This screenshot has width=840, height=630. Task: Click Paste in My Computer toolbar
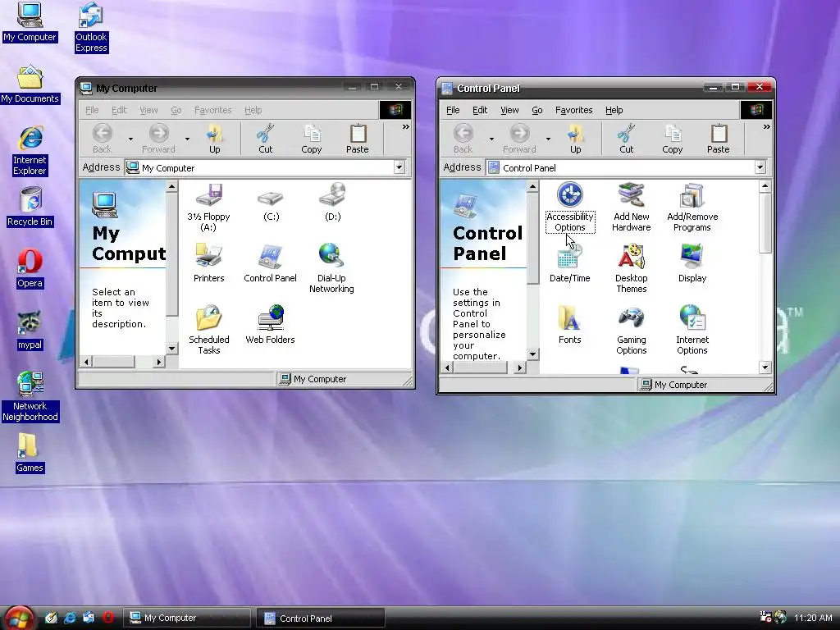tap(358, 139)
